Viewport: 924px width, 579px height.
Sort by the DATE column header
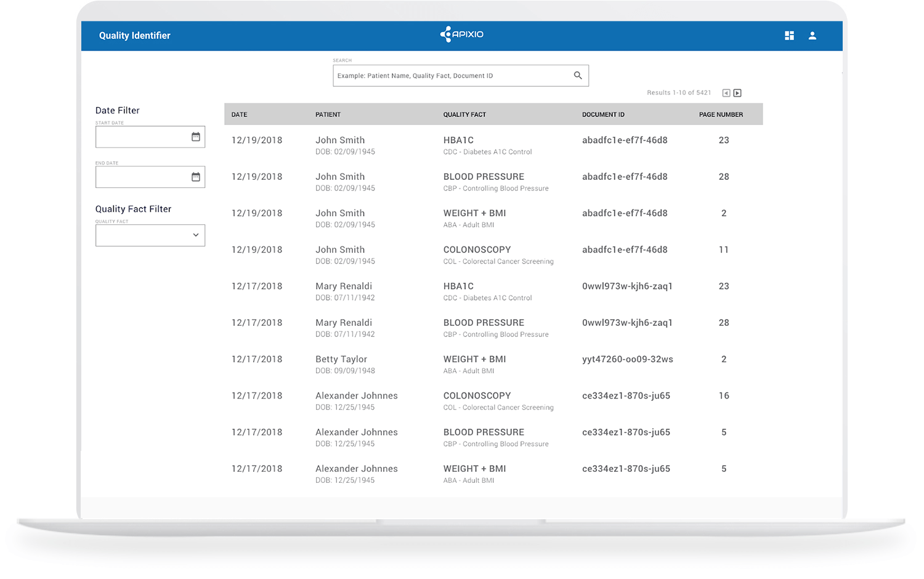(239, 115)
